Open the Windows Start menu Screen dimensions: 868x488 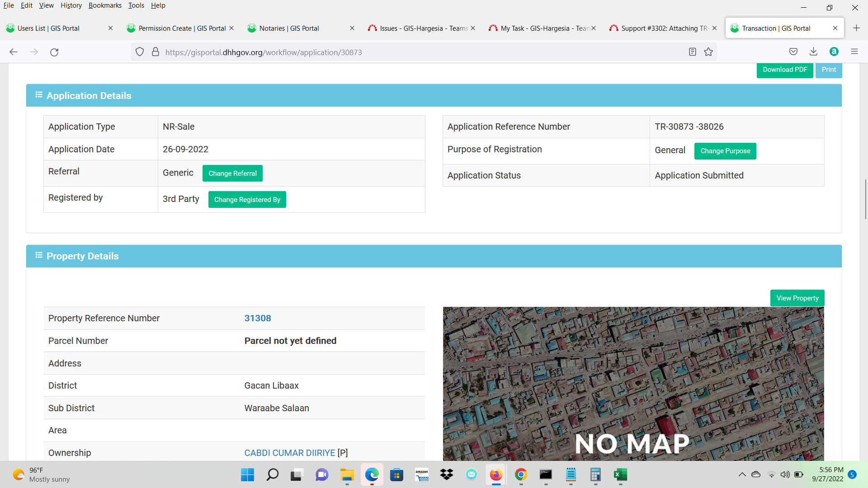tap(247, 474)
